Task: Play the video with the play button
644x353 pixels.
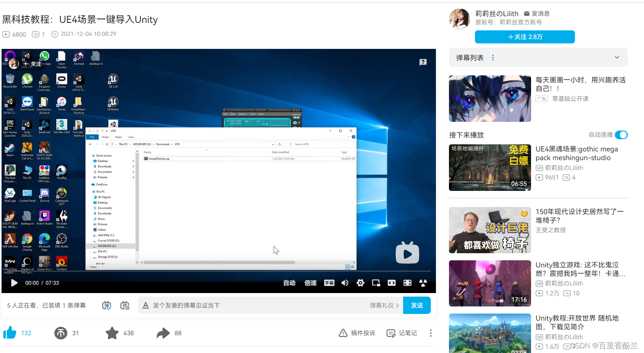Action: coord(14,283)
